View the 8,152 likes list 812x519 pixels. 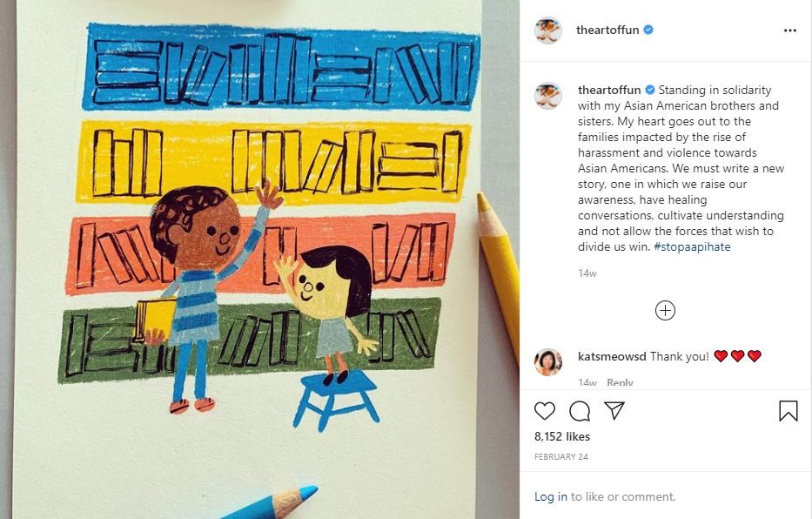(x=562, y=436)
